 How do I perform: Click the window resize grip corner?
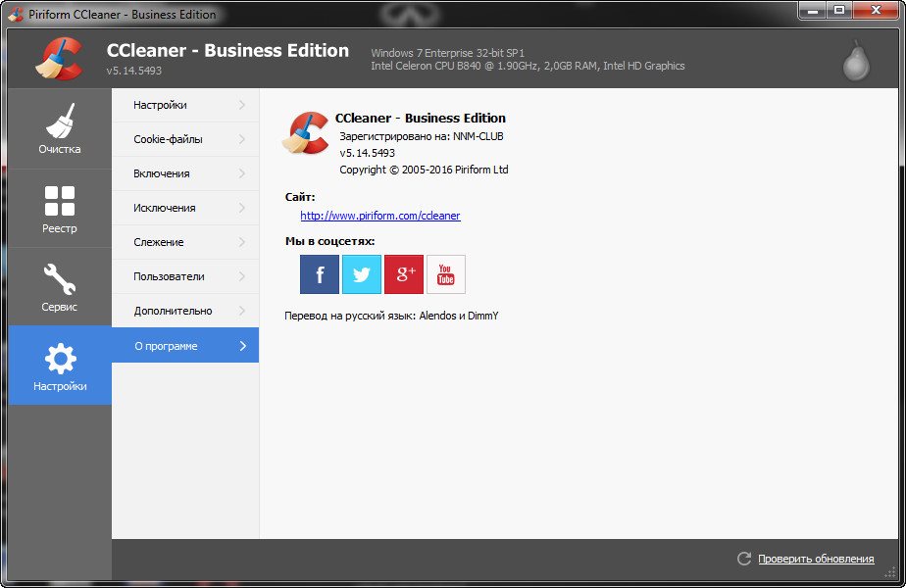(890, 571)
